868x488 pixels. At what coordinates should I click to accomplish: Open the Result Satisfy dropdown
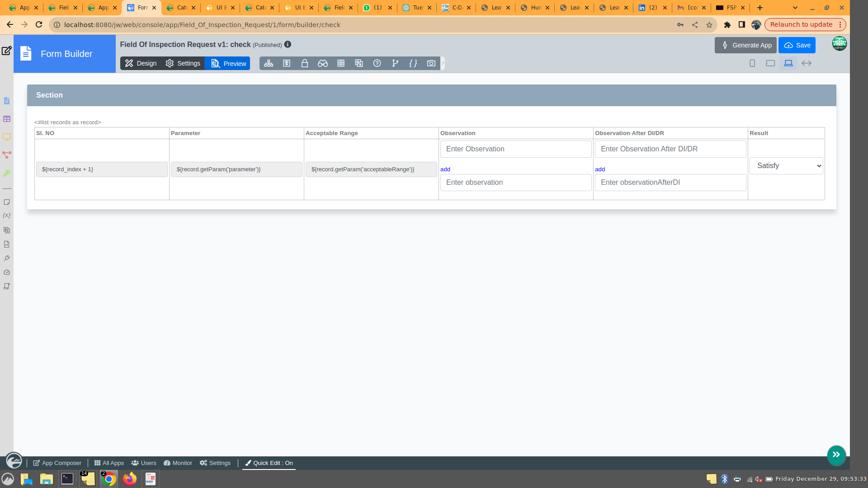point(786,166)
